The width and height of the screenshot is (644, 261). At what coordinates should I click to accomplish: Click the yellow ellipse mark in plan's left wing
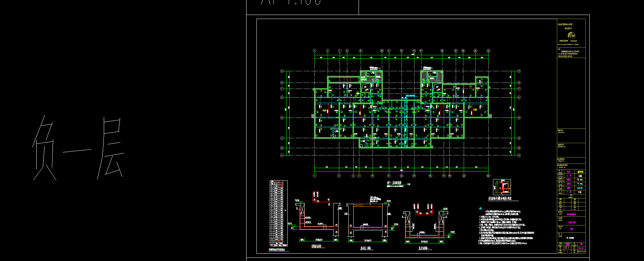[325, 110]
